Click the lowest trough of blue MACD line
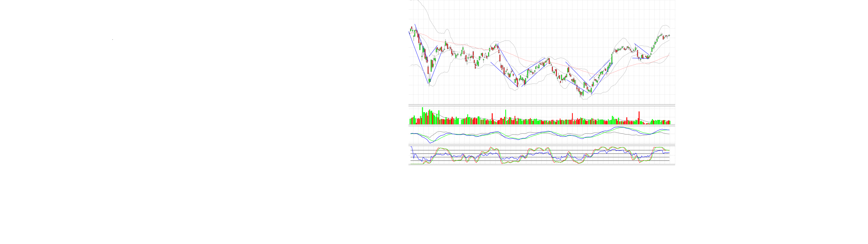 tap(430, 143)
